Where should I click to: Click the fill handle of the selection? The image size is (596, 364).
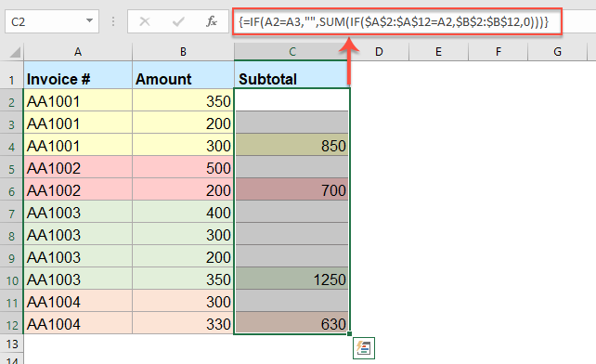[x=349, y=334]
